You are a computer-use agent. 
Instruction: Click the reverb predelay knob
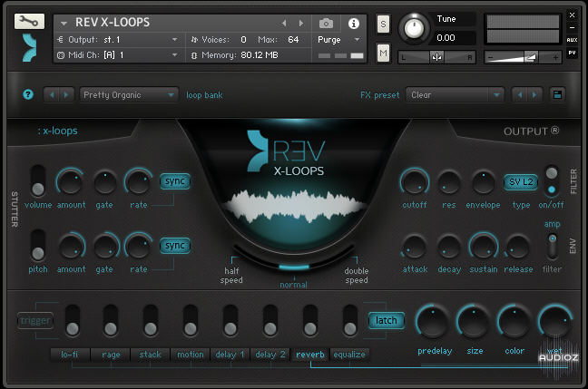432,322
